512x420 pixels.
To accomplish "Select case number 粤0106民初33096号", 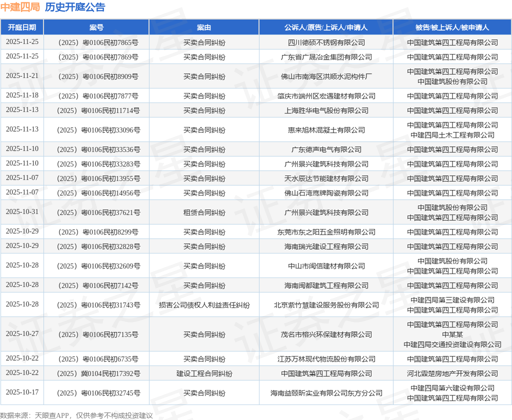I will (x=110, y=130).
